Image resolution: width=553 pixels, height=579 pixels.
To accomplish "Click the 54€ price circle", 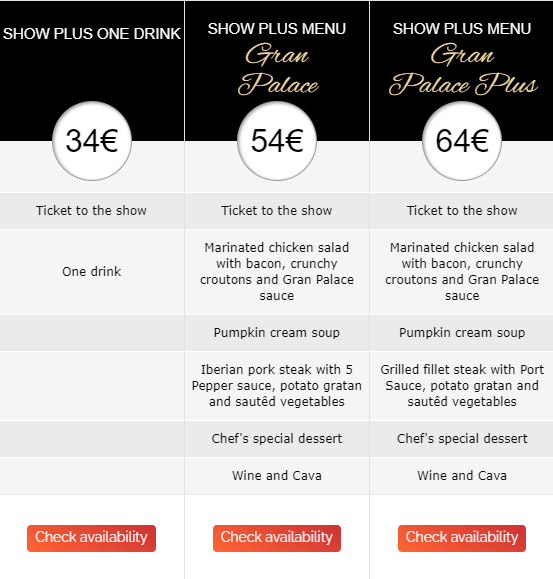I will [x=277, y=141].
